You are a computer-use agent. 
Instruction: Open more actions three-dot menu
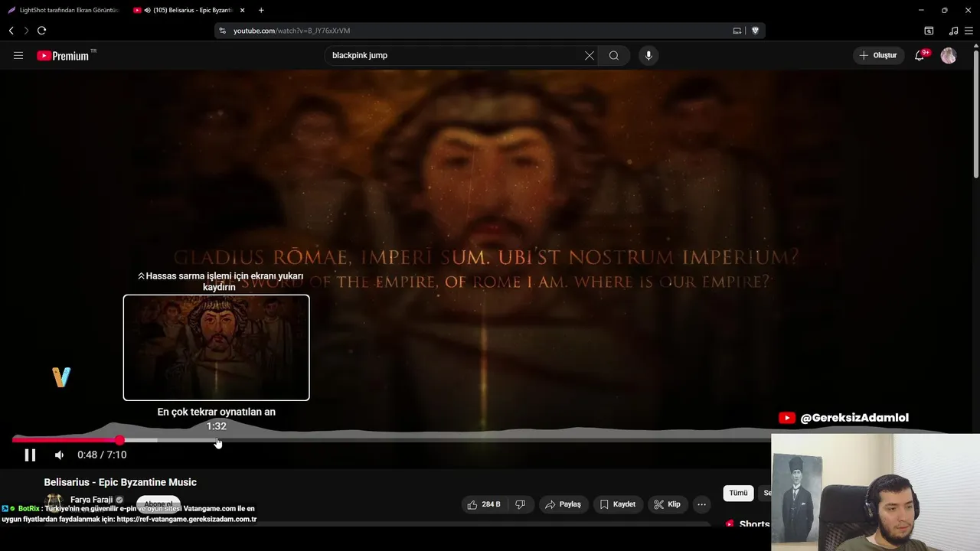pyautogui.click(x=701, y=504)
